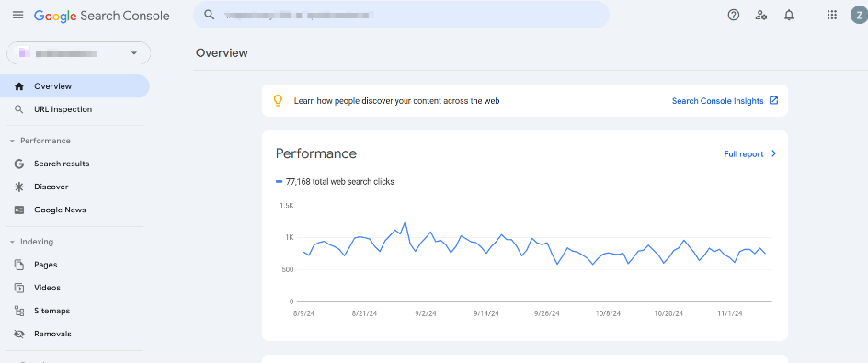The width and height of the screenshot is (868, 363).
Task: Click the external link icon beside Insights
Action: click(x=774, y=101)
